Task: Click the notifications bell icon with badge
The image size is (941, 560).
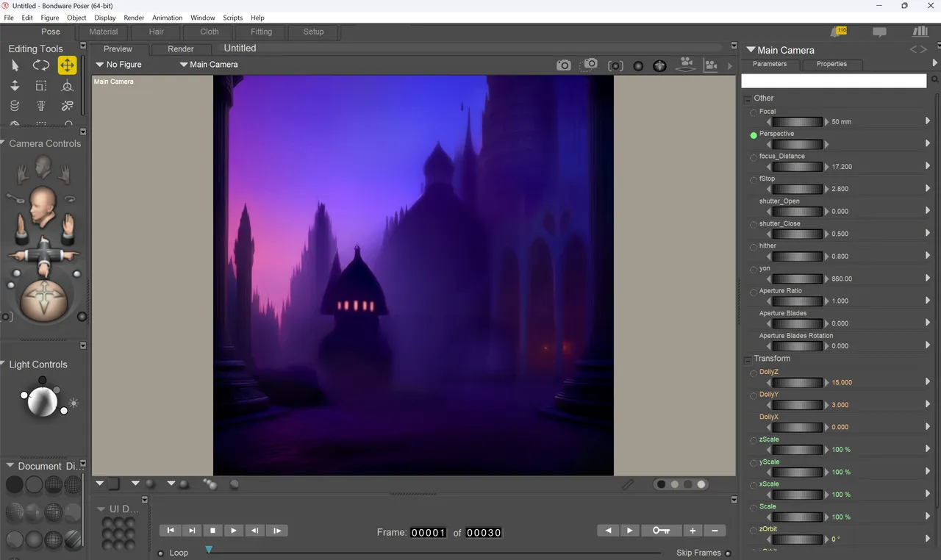Action: pyautogui.click(x=839, y=32)
